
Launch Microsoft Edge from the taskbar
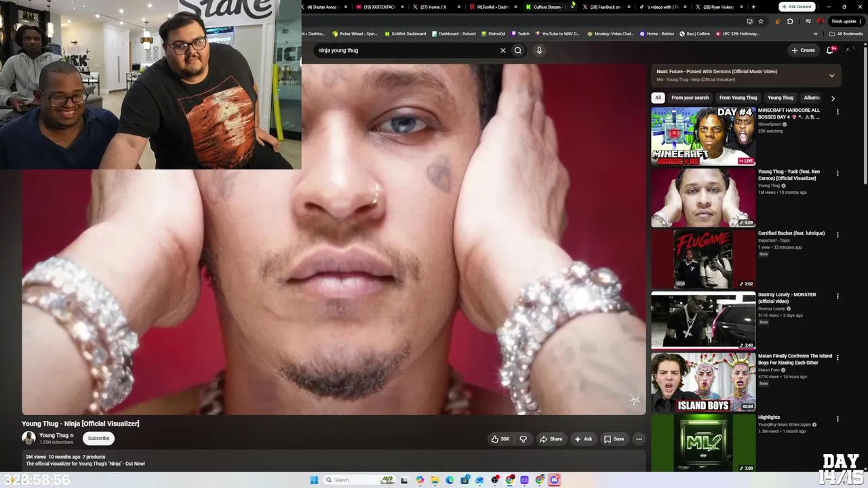[450, 480]
